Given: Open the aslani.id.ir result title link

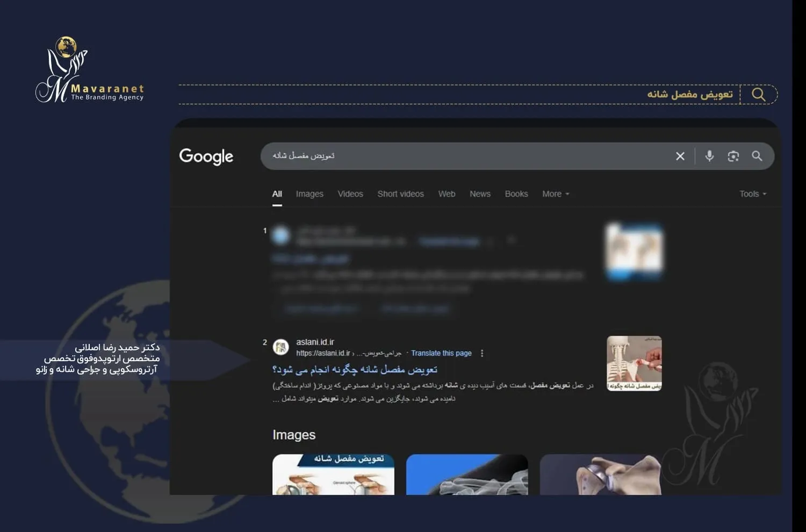Looking at the screenshot, I should 355,370.
